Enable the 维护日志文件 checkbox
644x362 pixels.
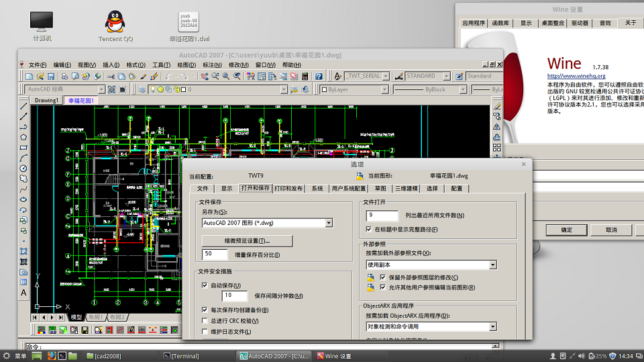pos(205,331)
